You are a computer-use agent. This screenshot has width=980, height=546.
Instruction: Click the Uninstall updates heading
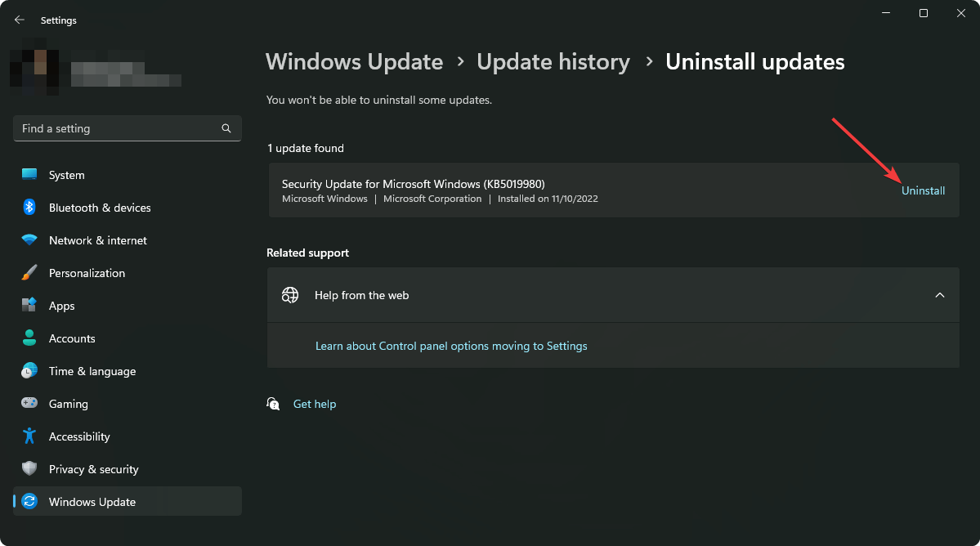tap(755, 61)
